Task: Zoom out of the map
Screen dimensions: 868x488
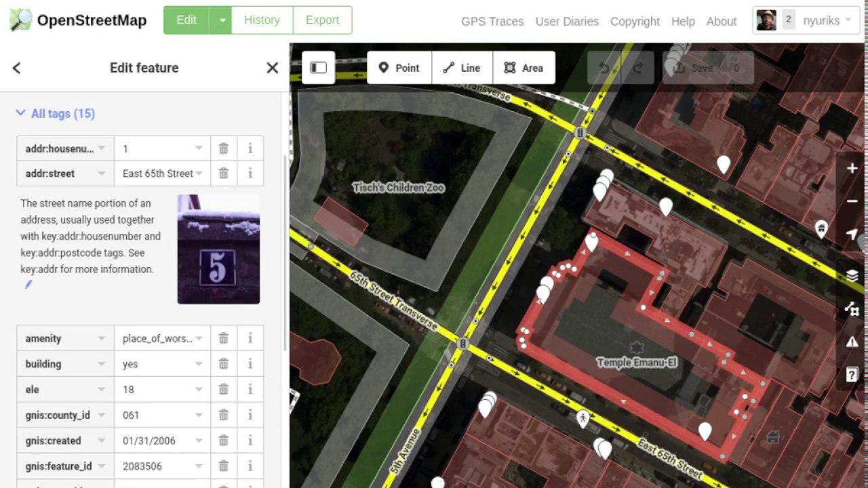Action: pyautogui.click(x=852, y=201)
